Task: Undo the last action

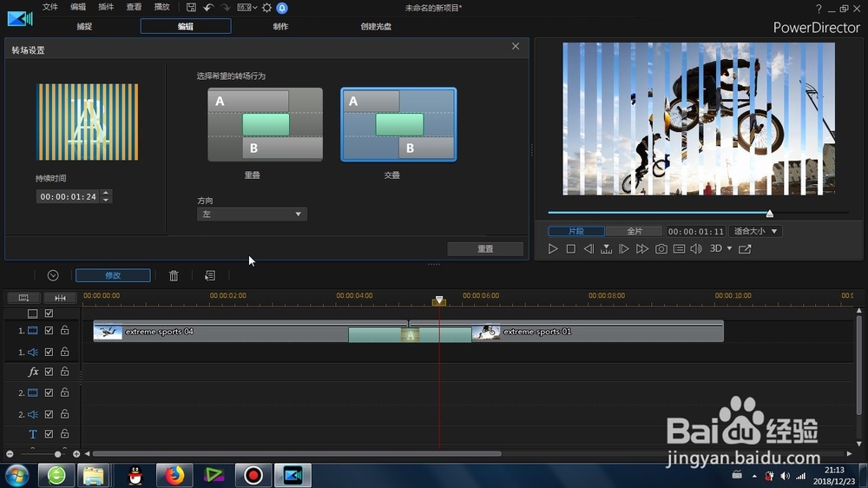Action: (208, 7)
